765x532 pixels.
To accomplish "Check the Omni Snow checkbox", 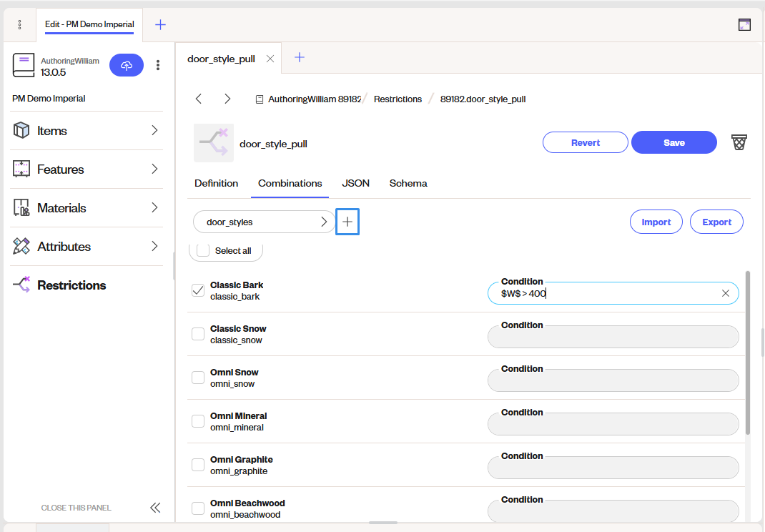I will (198, 378).
